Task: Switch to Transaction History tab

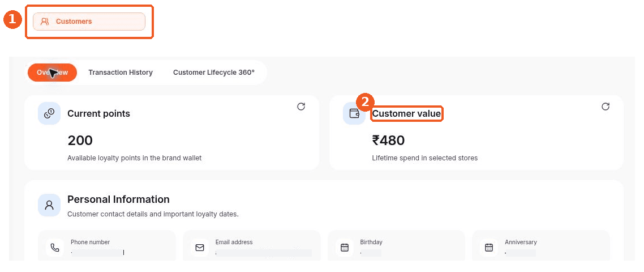Action: (x=121, y=73)
